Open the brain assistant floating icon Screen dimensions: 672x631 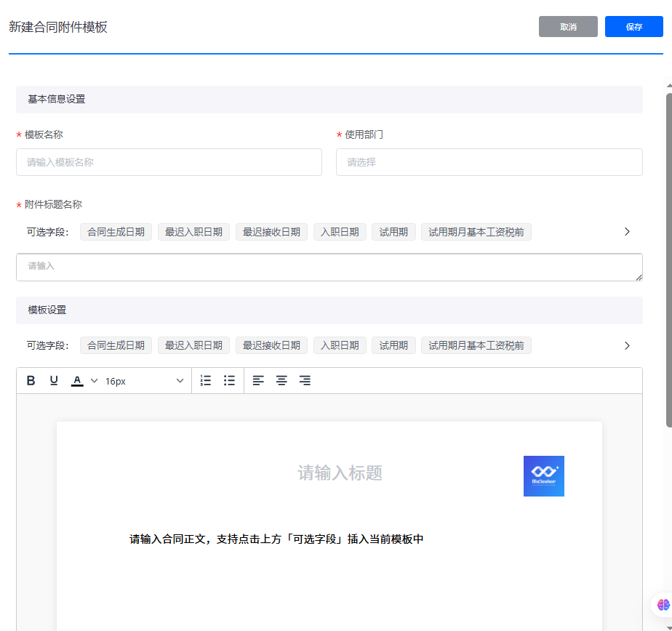663,605
